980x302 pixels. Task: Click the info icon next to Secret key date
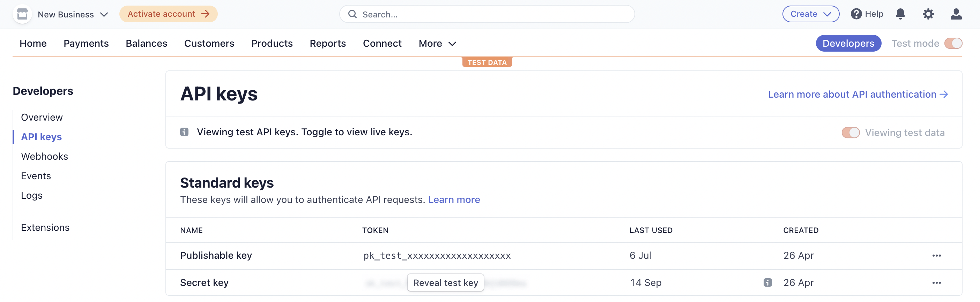[767, 282]
